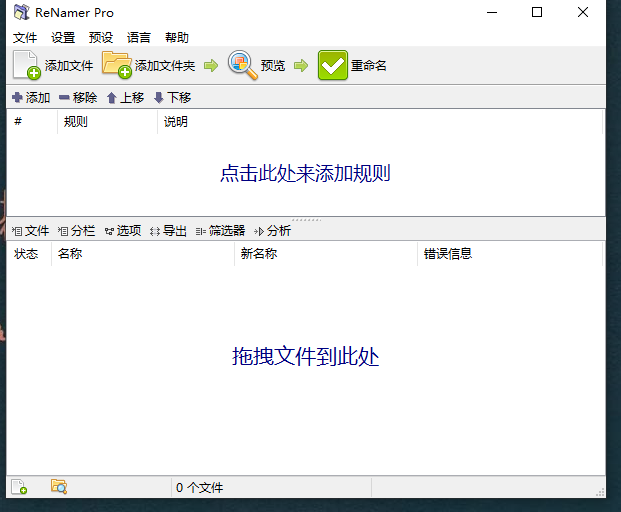Viewport: 621px width, 512px height.
Task: Click the ReNamer Pro title bar icon
Action: tap(21, 12)
